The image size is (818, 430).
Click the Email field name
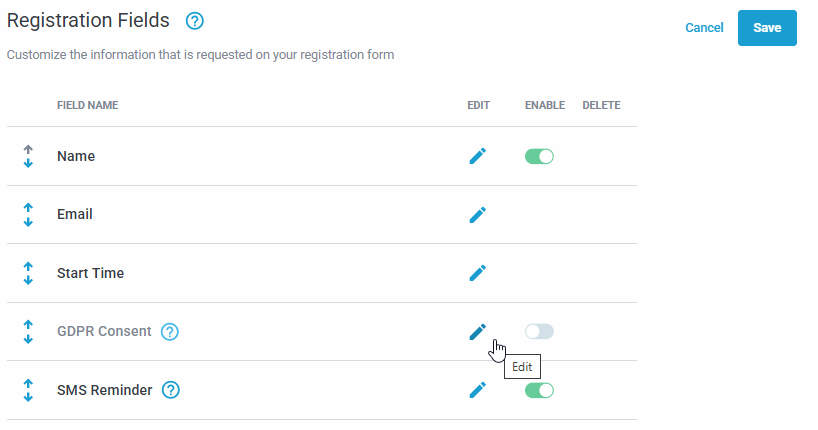(75, 214)
